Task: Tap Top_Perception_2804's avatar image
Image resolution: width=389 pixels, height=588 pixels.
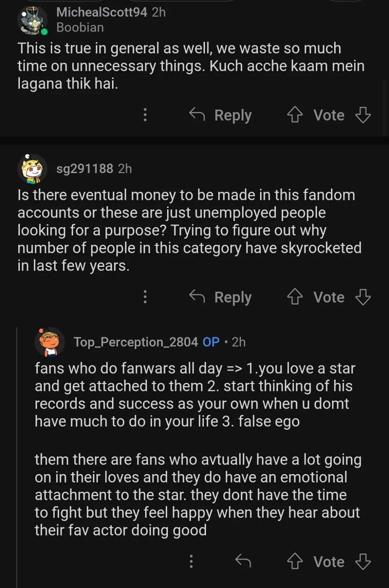Action: (49, 342)
